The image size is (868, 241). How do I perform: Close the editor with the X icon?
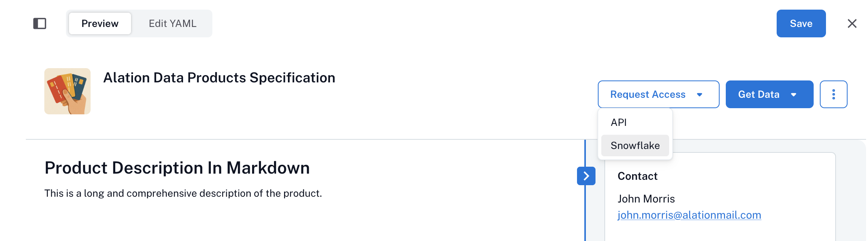click(x=852, y=23)
